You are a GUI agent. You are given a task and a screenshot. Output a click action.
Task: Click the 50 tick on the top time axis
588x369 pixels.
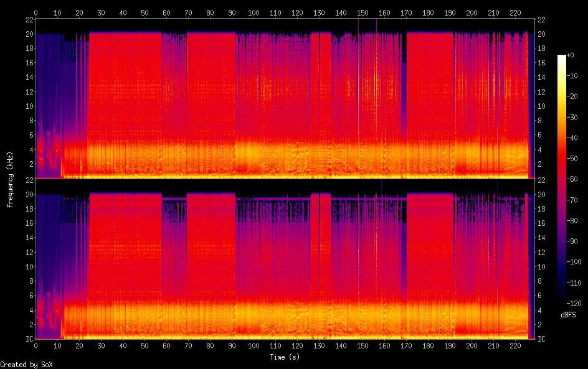[x=145, y=12]
